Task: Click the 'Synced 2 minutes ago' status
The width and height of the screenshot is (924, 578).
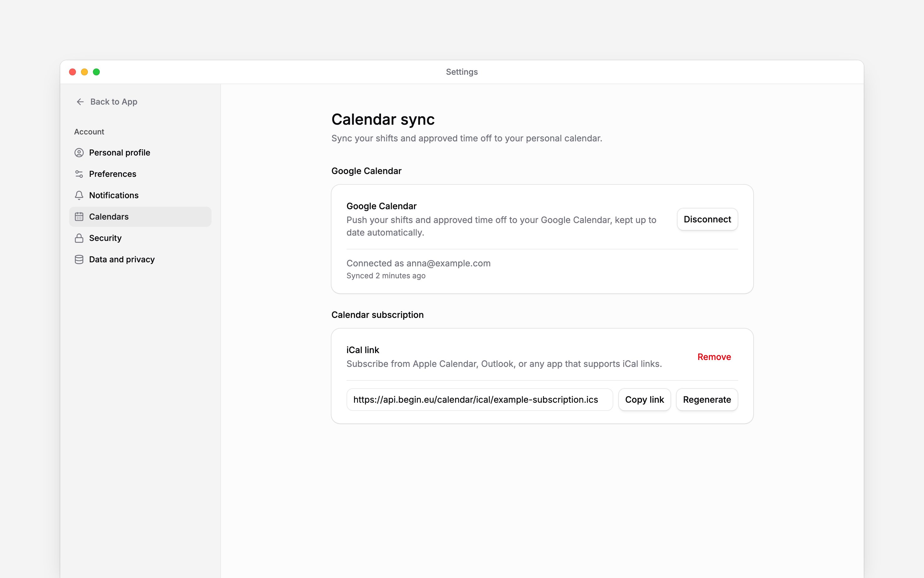Action: tap(386, 275)
